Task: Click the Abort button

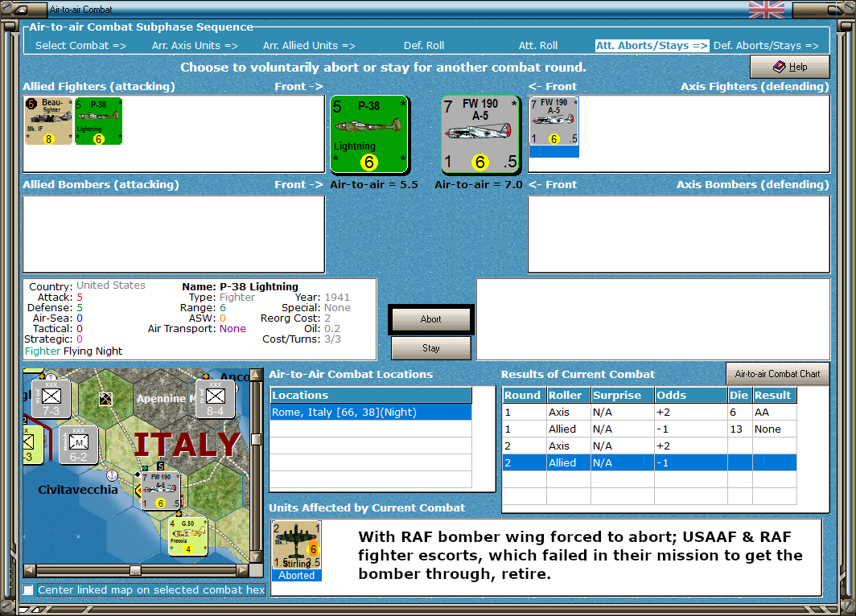Action: (x=430, y=319)
